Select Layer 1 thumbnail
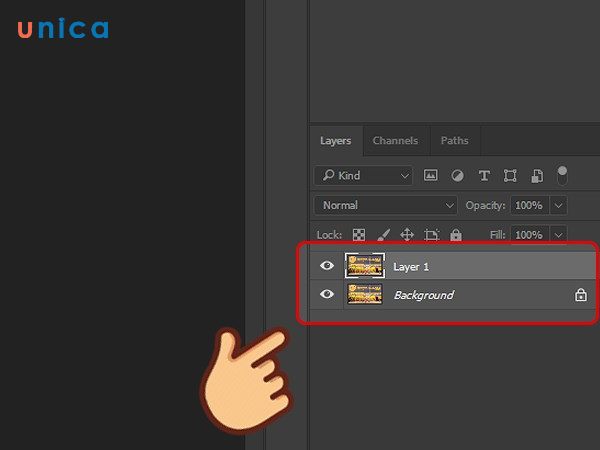This screenshot has width=600, height=450. click(365, 265)
